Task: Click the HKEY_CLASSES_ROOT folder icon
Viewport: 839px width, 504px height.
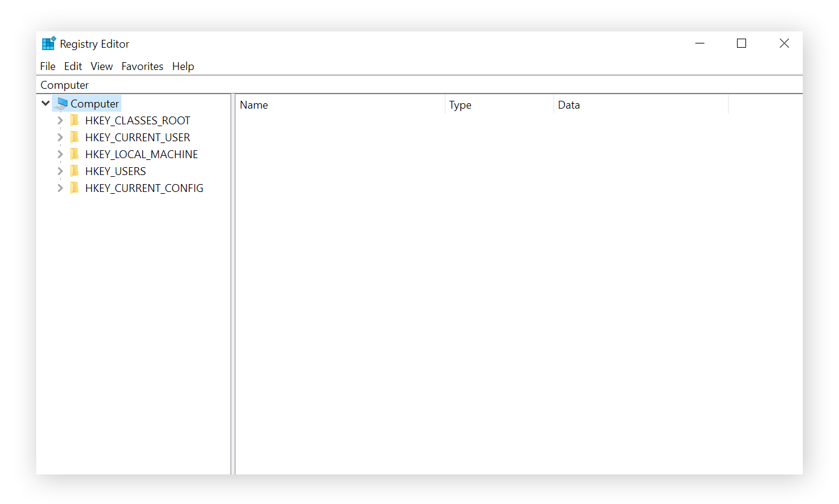Action: pos(74,120)
